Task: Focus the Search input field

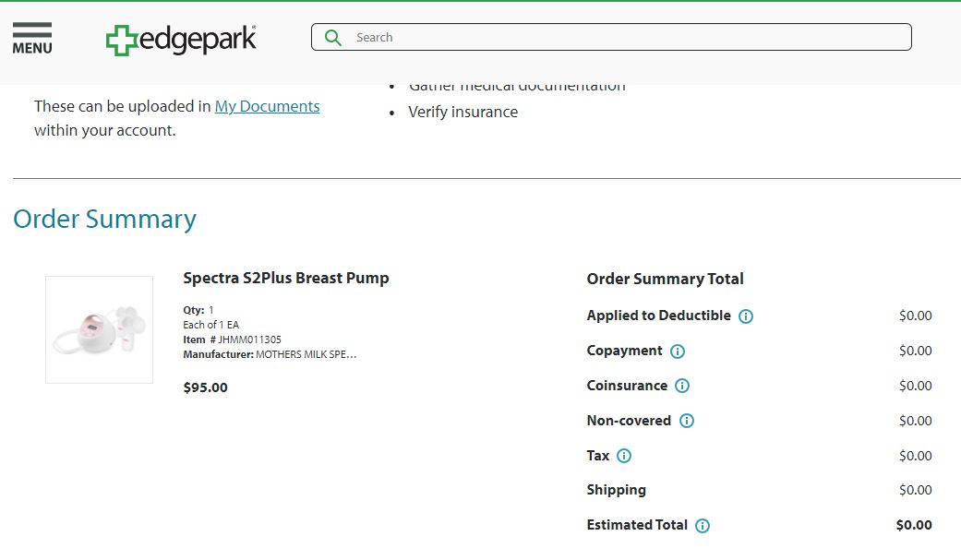Action: click(611, 37)
